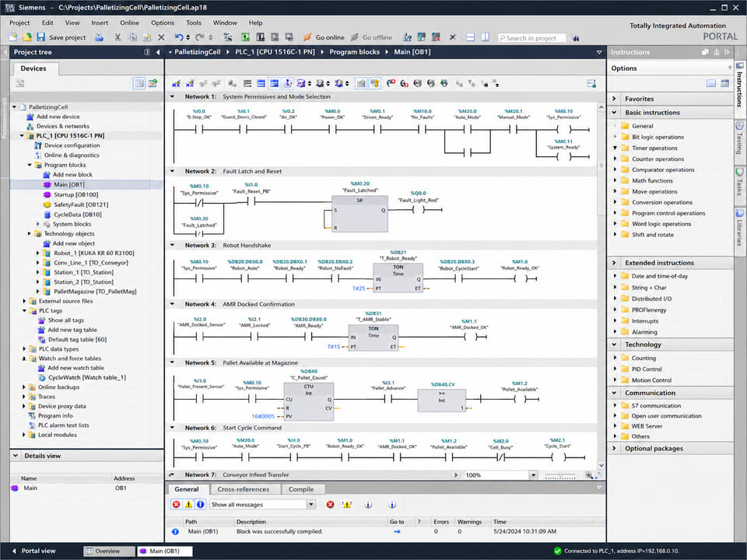Open CycleWatch [Watch table_1]
Screen dimensions: 747x560
[86, 377]
